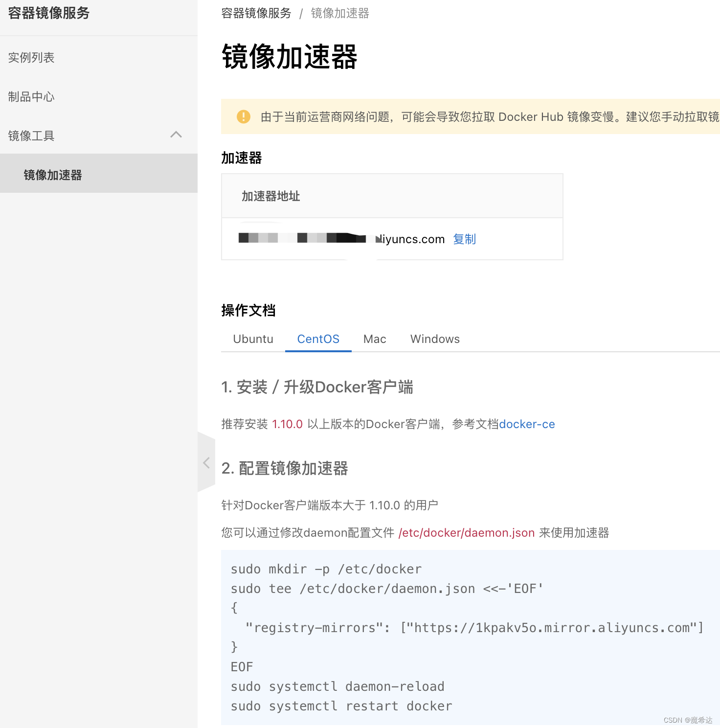Click the registry-mirrors line in the code block
Image resolution: width=720 pixels, height=728 pixels.
click(474, 628)
